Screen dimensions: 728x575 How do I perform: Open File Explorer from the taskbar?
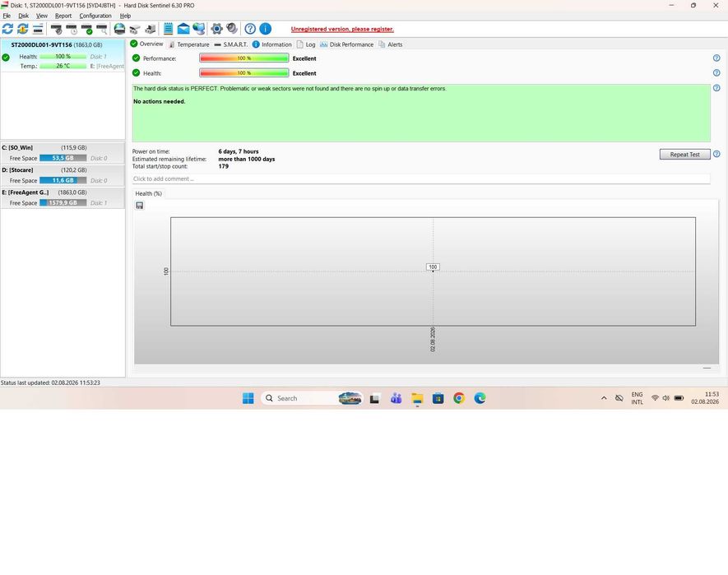pyautogui.click(x=417, y=398)
